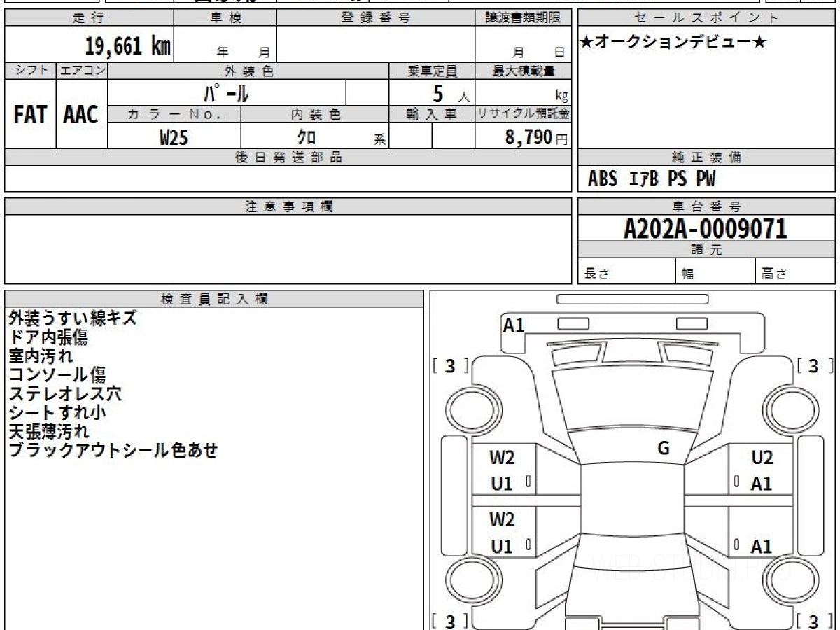Image resolution: width=840 pixels, height=630 pixels.
Task: Click the パール exterior color field
Action: (x=226, y=93)
